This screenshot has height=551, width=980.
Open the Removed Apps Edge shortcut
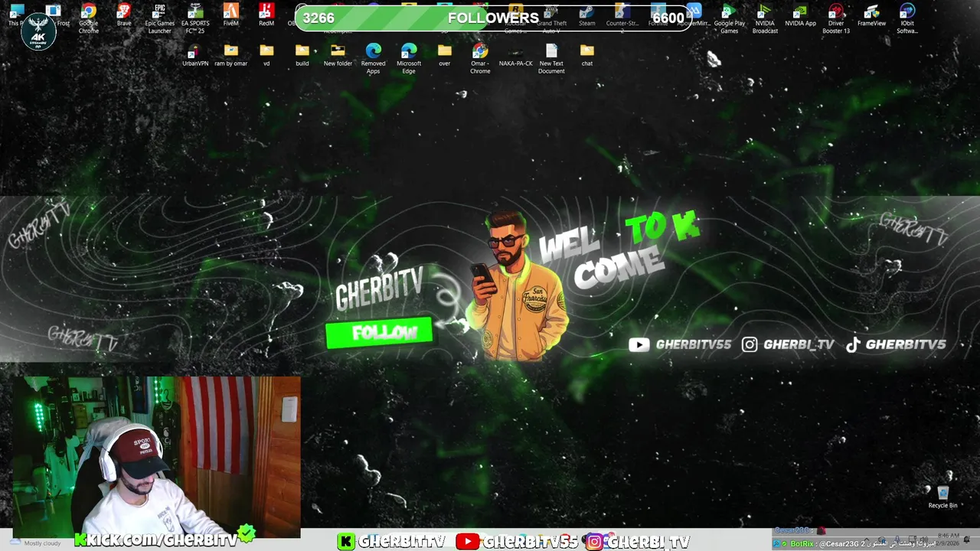374,58
